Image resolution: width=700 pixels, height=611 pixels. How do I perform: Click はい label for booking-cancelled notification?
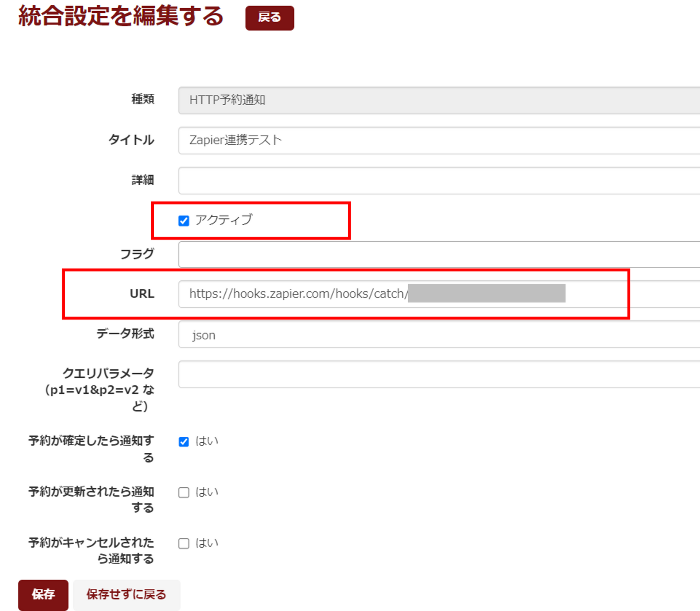(x=207, y=543)
